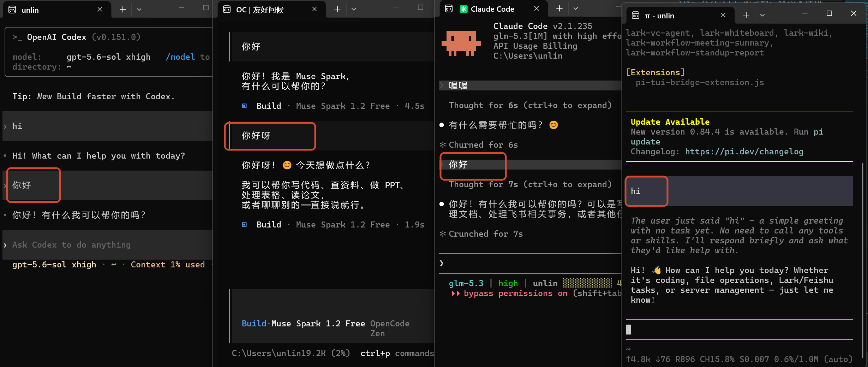Click the "[Extensions]" heading in the pi window
The height and width of the screenshot is (367, 868).
[x=655, y=72]
